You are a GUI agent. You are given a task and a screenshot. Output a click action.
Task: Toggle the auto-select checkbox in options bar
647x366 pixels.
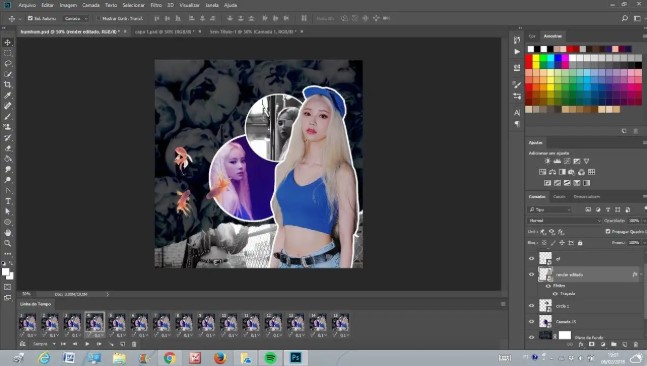pyautogui.click(x=30, y=18)
